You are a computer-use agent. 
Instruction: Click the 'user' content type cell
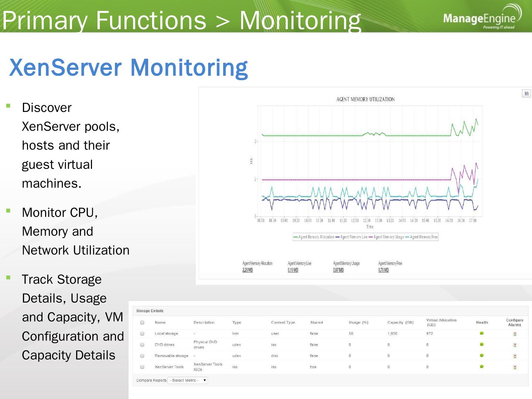point(275,334)
